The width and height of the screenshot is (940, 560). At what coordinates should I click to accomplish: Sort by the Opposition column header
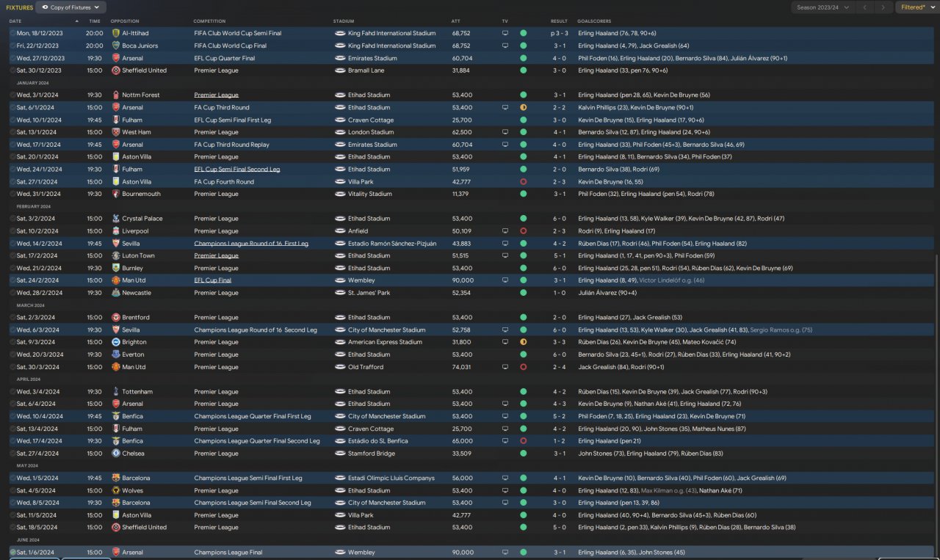pyautogui.click(x=125, y=21)
